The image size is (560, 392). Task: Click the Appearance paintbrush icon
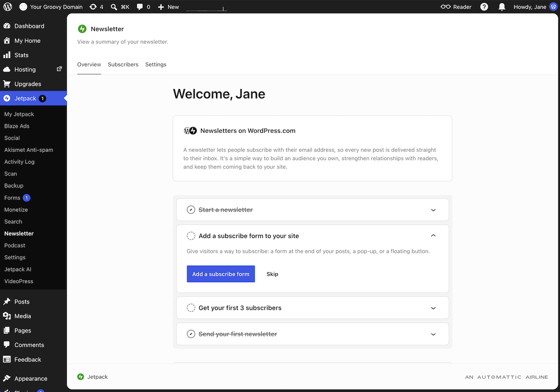tap(7, 378)
